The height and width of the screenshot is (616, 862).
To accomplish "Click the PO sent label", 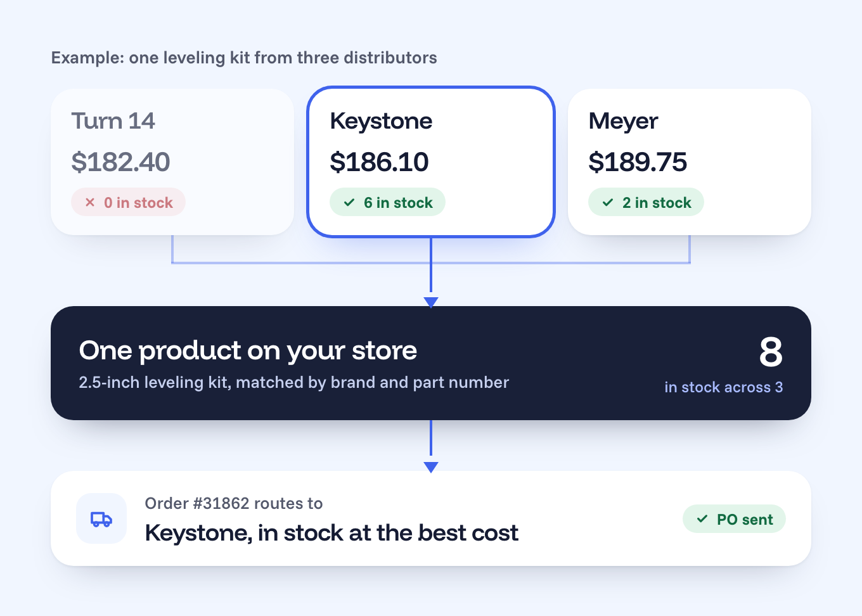I will click(745, 520).
